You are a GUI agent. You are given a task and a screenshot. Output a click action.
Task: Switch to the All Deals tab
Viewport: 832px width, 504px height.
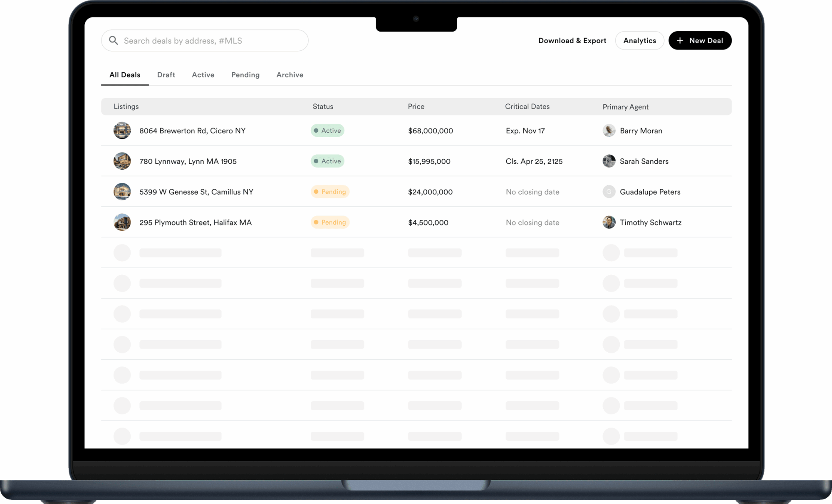tap(125, 75)
